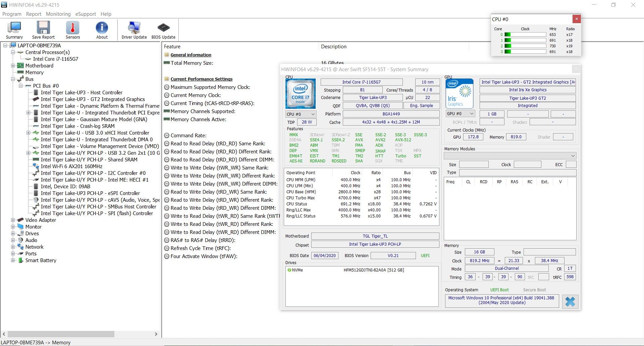
Task: Click the Core 0 clock bar
Action: pos(525,35)
